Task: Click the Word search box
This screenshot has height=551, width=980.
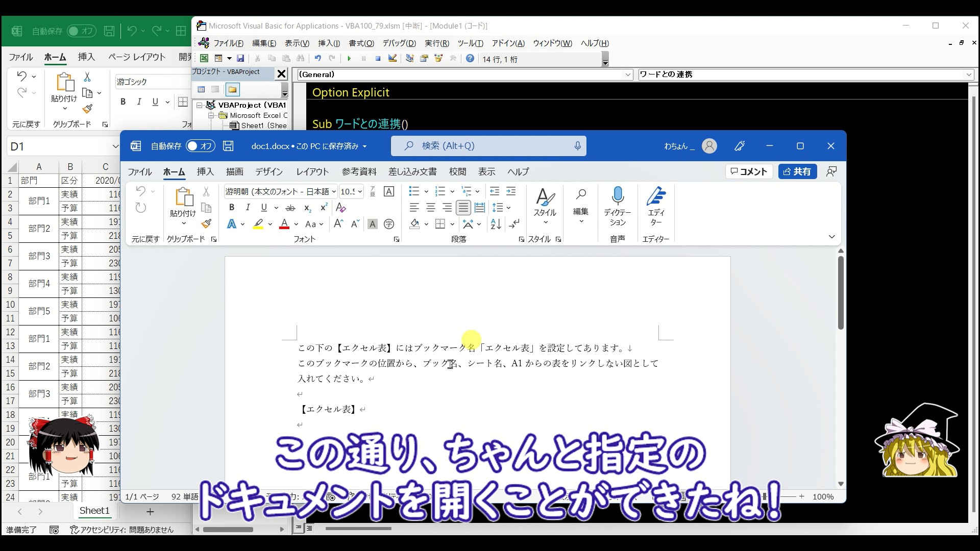Action: point(488,146)
